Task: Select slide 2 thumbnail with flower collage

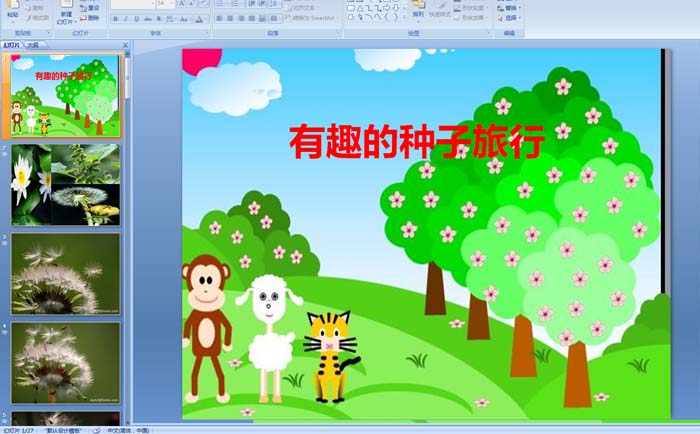Action: [x=65, y=184]
